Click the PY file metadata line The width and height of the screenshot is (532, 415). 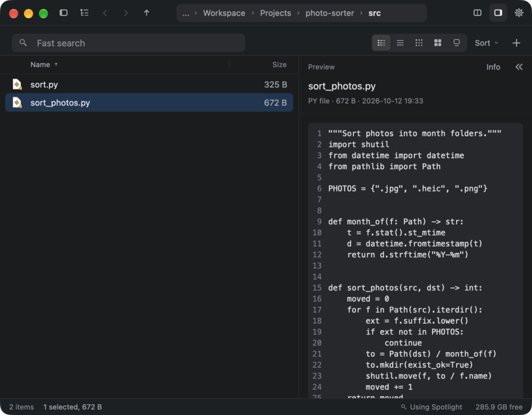tap(365, 101)
